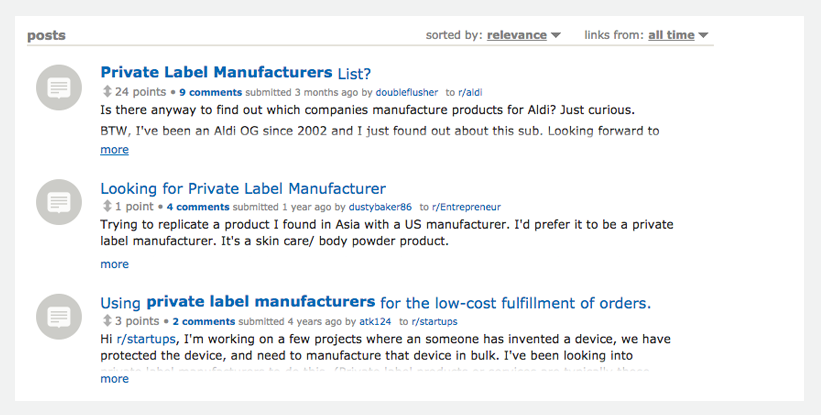
Task: Click the first post's text-post thumbnail icon
Action: point(58,87)
